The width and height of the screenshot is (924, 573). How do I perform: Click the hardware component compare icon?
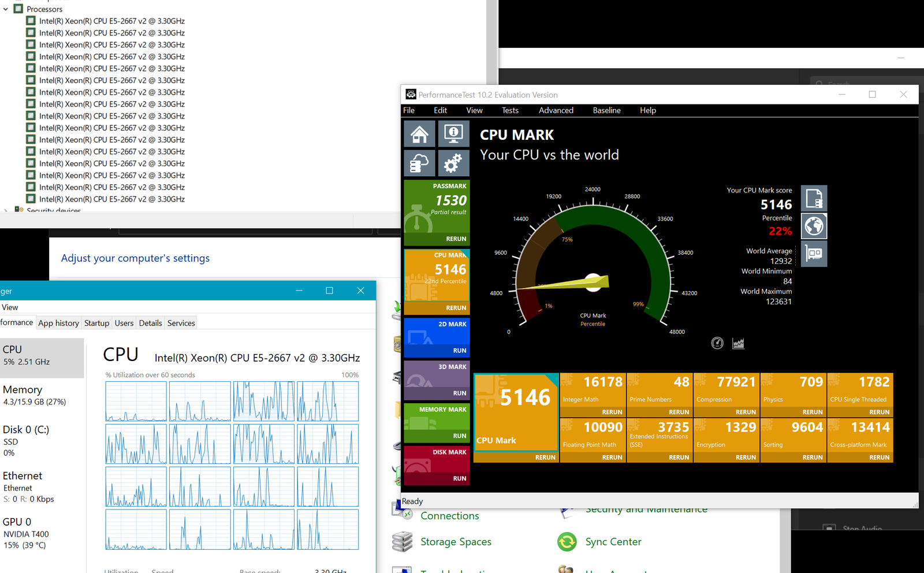coord(814,254)
